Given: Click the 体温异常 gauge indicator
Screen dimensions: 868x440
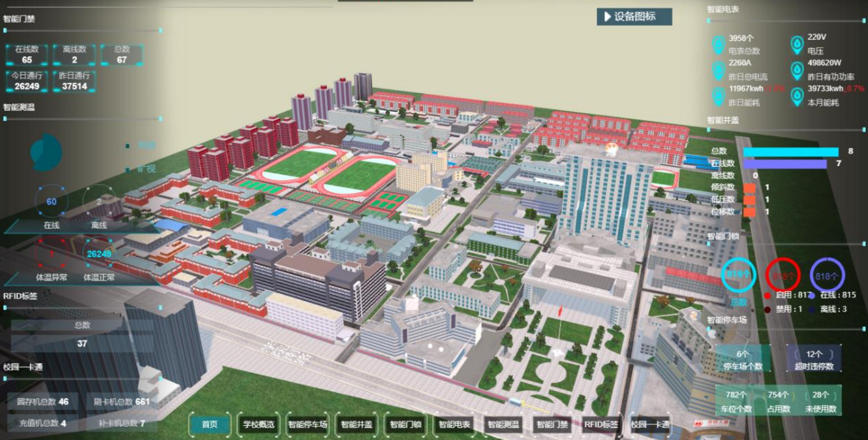Looking at the screenshot, I should [51, 254].
